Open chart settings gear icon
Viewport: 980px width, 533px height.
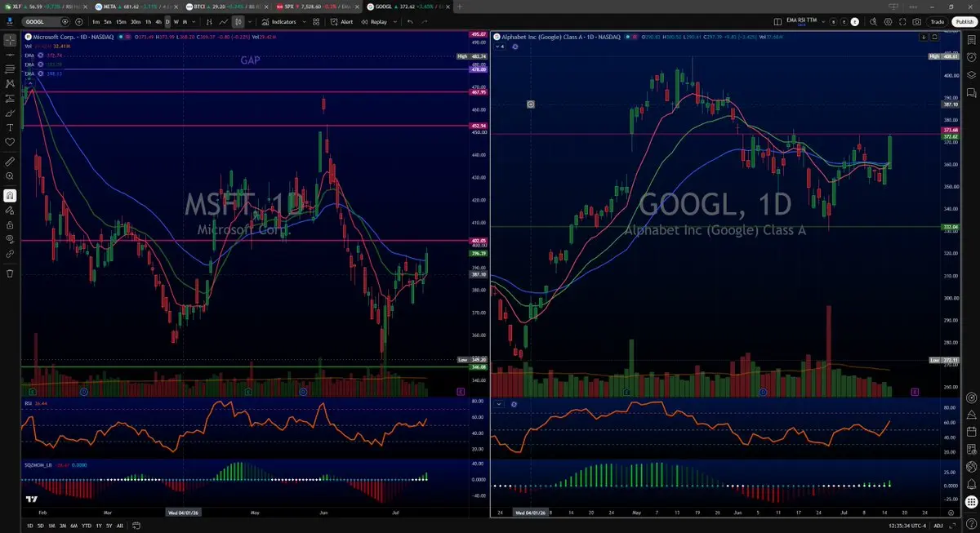886,22
